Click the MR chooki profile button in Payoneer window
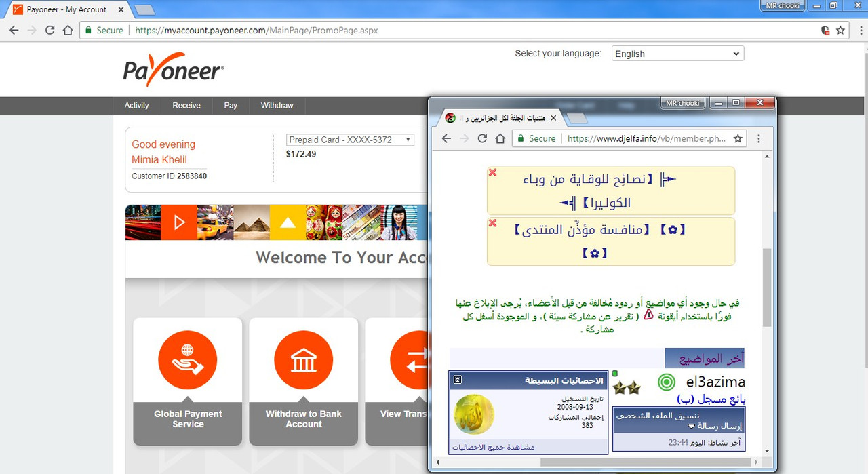Image resolution: width=868 pixels, height=474 pixels. coord(781,5)
